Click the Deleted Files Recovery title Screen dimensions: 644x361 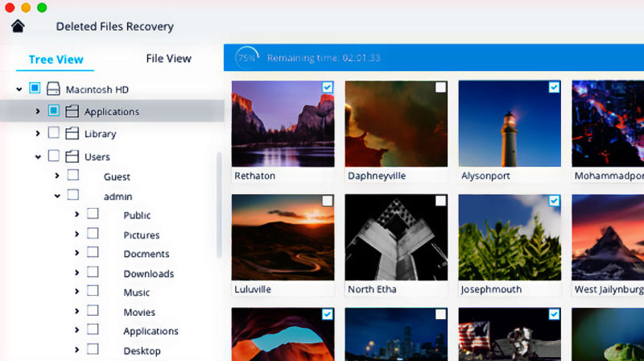click(x=114, y=27)
